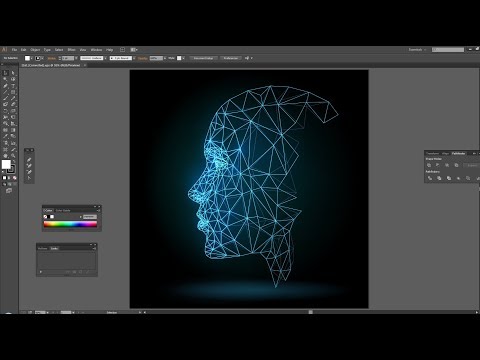Open the zoom level dropdown in status bar

(47, 312)
